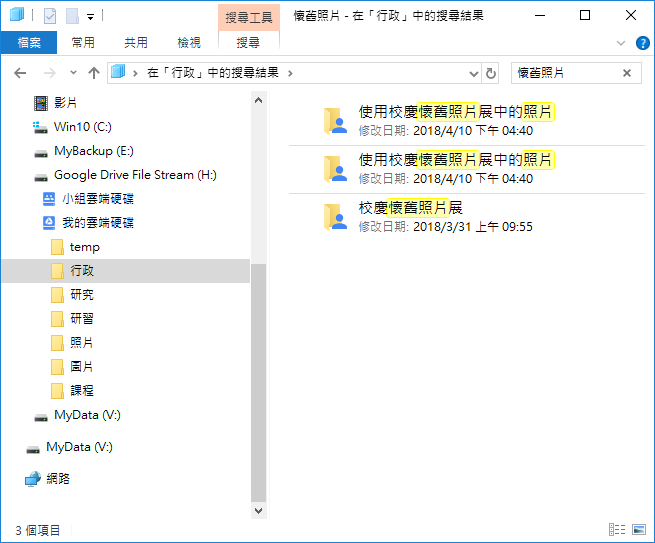Go back with the Back arrow
The height and width of the screenshot is (543, 655).
pyautogui.click(x=20, y=74)
